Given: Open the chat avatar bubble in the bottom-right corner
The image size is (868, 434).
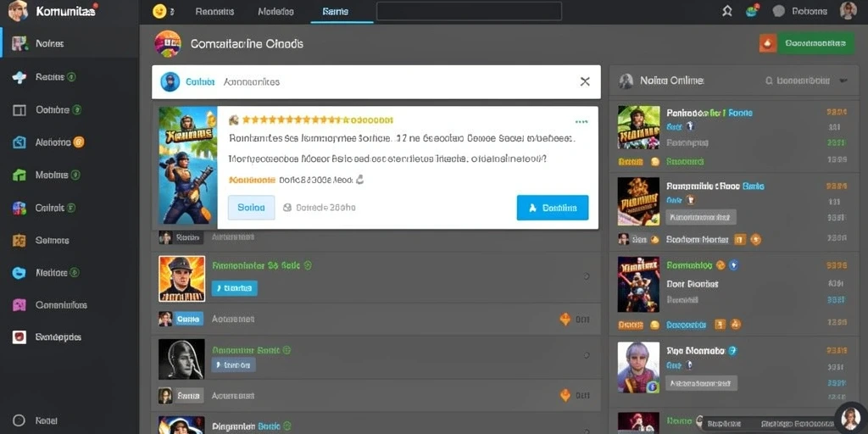Looking at the screenshot, I should 850,419.
